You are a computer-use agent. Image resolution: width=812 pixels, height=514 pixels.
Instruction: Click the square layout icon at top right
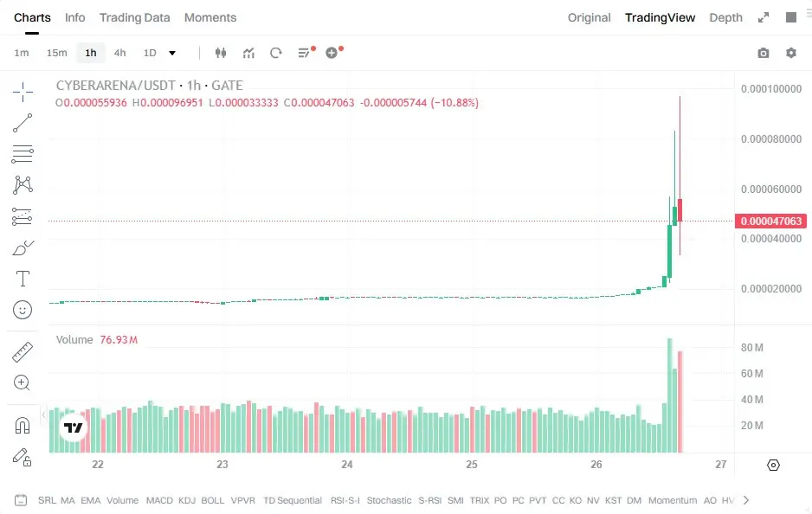tap(790, 17)
